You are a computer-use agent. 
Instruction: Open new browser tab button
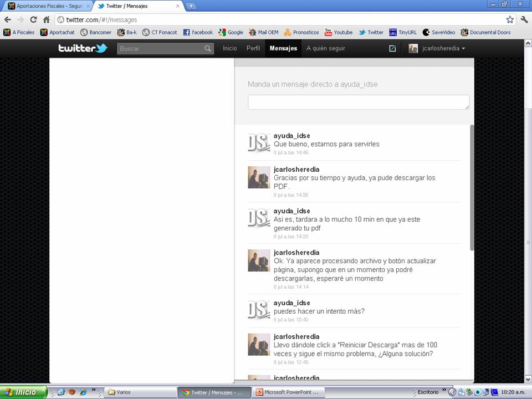pyautogui.click(x=191, y=6)
